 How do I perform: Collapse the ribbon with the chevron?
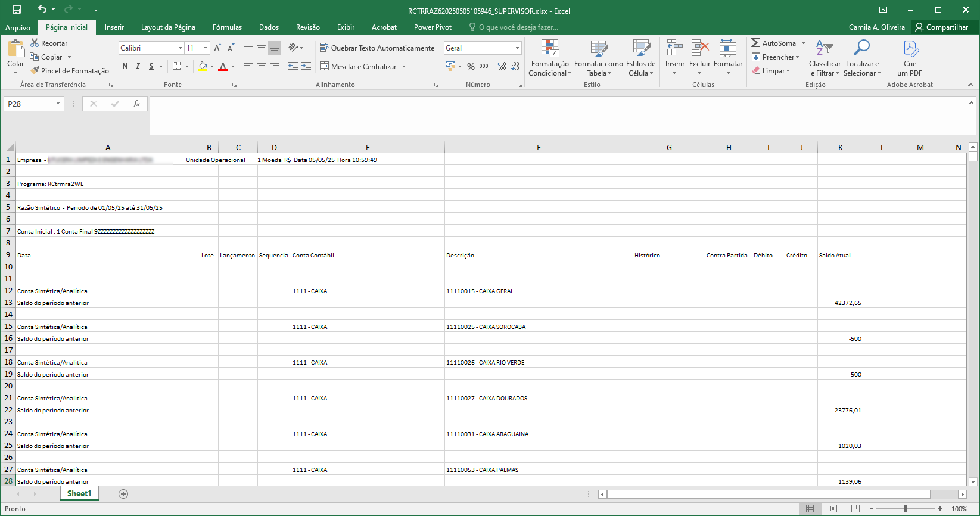(970, 85)
